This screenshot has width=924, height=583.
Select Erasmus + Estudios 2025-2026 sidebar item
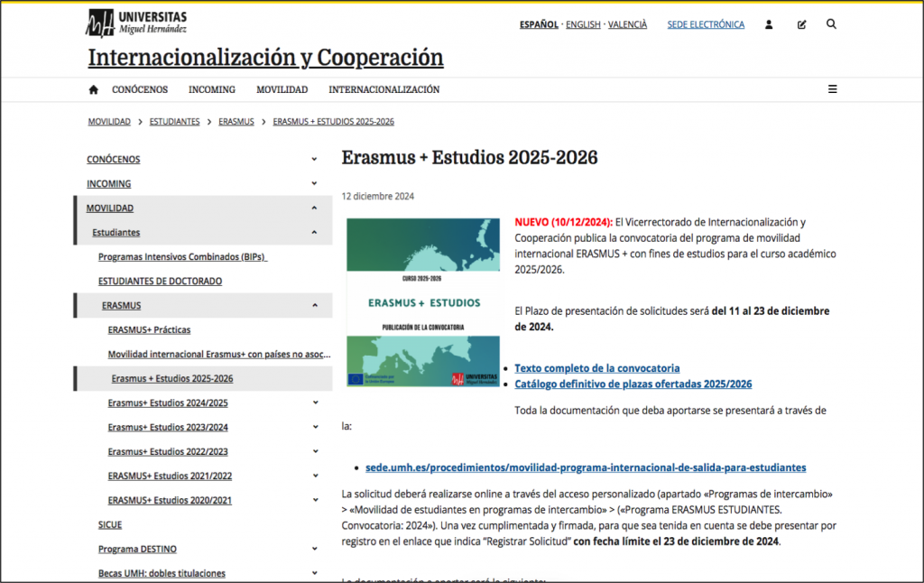[x=172, y=378]
